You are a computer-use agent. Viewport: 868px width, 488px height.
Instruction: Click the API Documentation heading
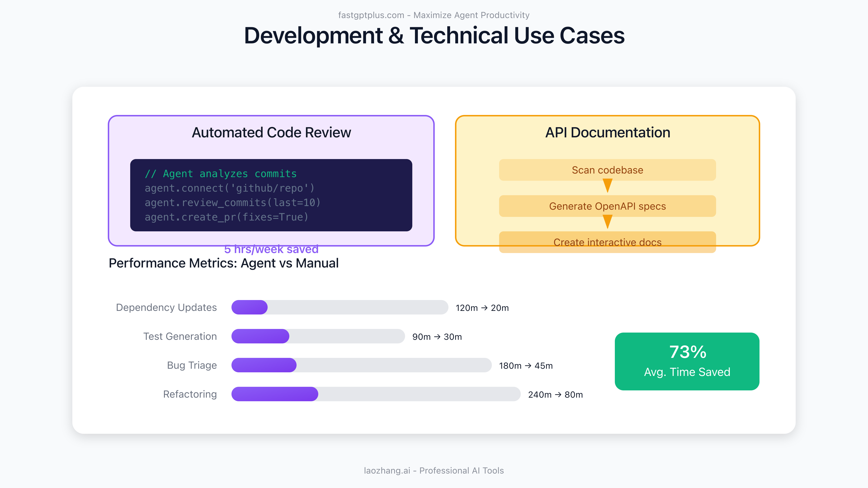click(608, 132)
